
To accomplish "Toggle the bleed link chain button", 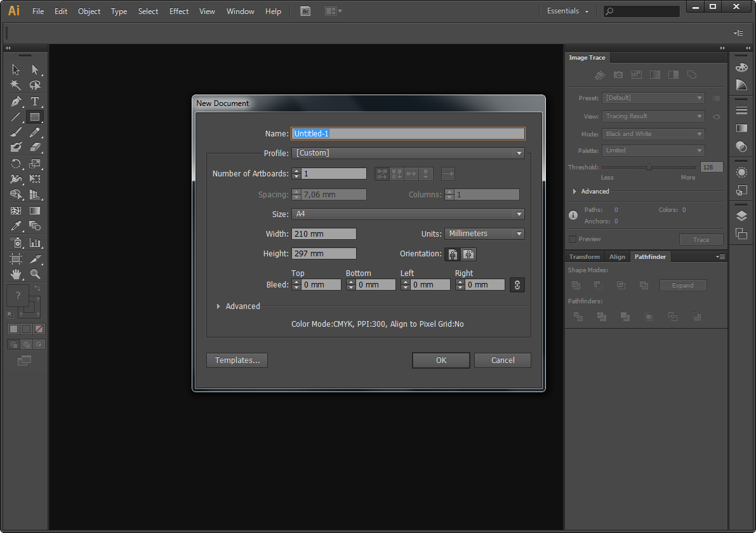I will click(x=517, y=285).
